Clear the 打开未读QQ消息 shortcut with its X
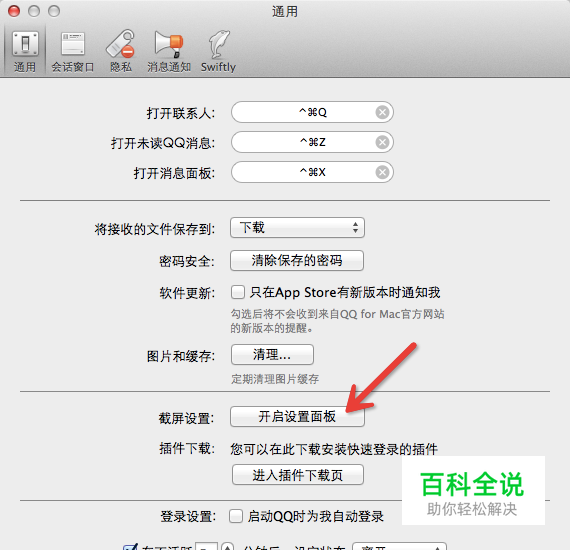The height and width of the screenshot is (550, 570). tap(382, 142)
